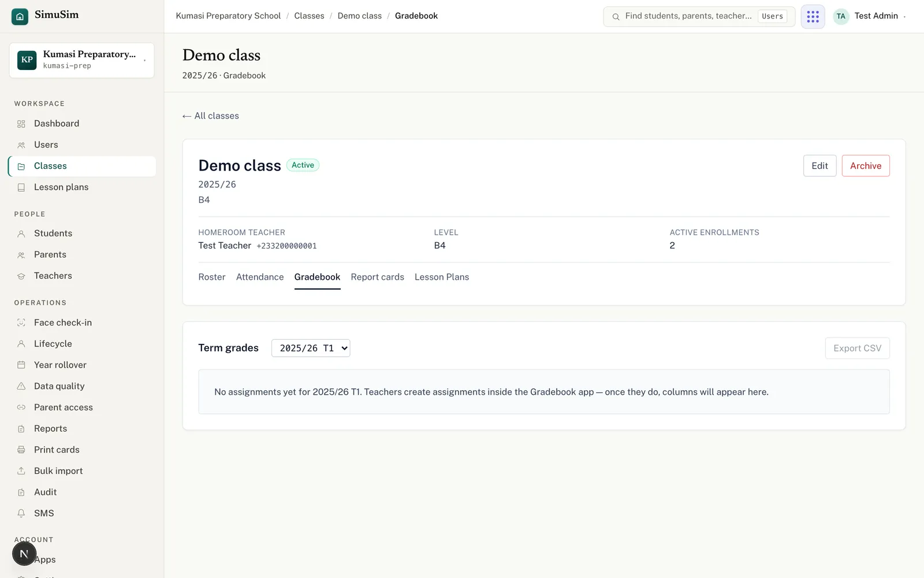The image size is (924, 578).
Task: Select the Gradebook tab
Action: pos(317,277)
